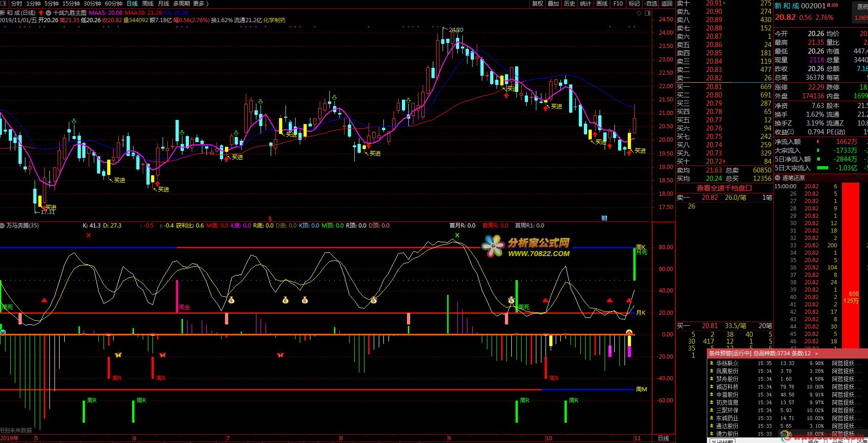Click the red up arrow beside 新和成(日线)

pyautogui.click(x=41, y=13)
